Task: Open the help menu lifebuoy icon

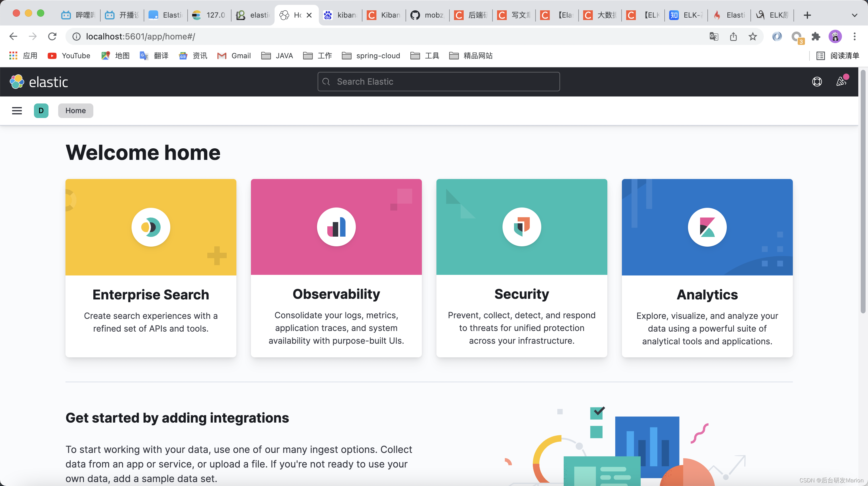Action: (x=817, y=82)
